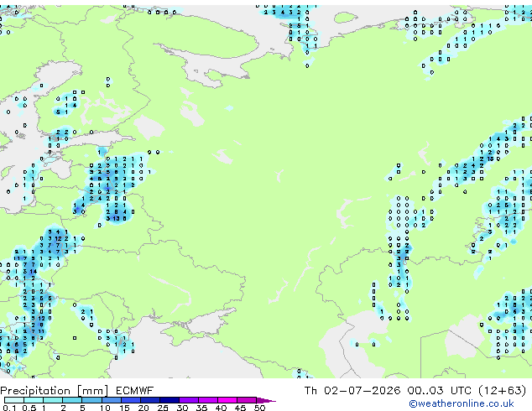Select the 0.1–0.5 mm legend swatch

click(14, 400)
